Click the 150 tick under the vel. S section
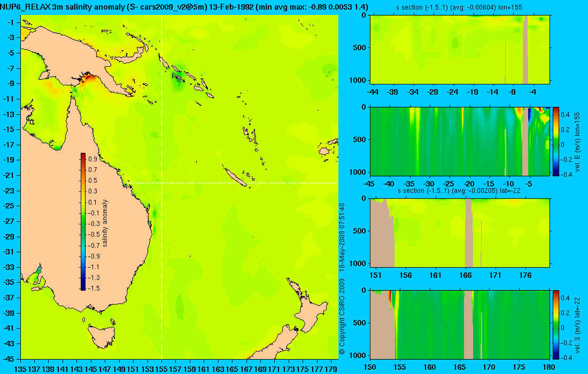Screen dimensions: 588x374 pos(370,367)
